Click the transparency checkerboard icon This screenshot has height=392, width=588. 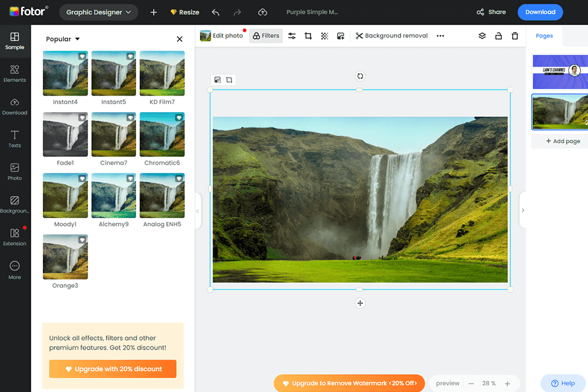click(325, 36)
